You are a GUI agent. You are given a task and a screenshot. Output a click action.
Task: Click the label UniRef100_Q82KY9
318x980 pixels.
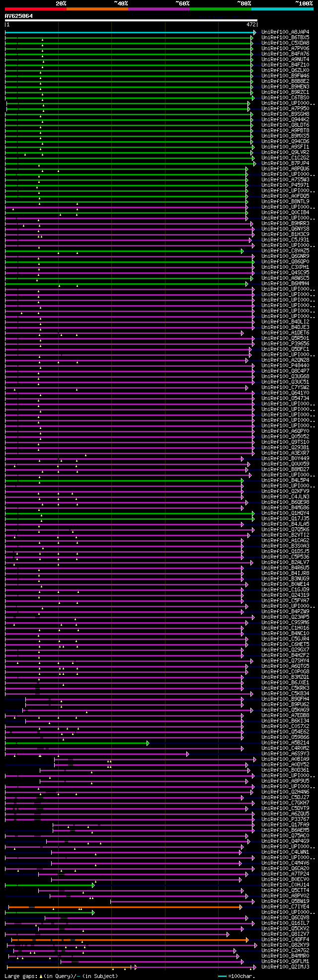coord(285,945)
